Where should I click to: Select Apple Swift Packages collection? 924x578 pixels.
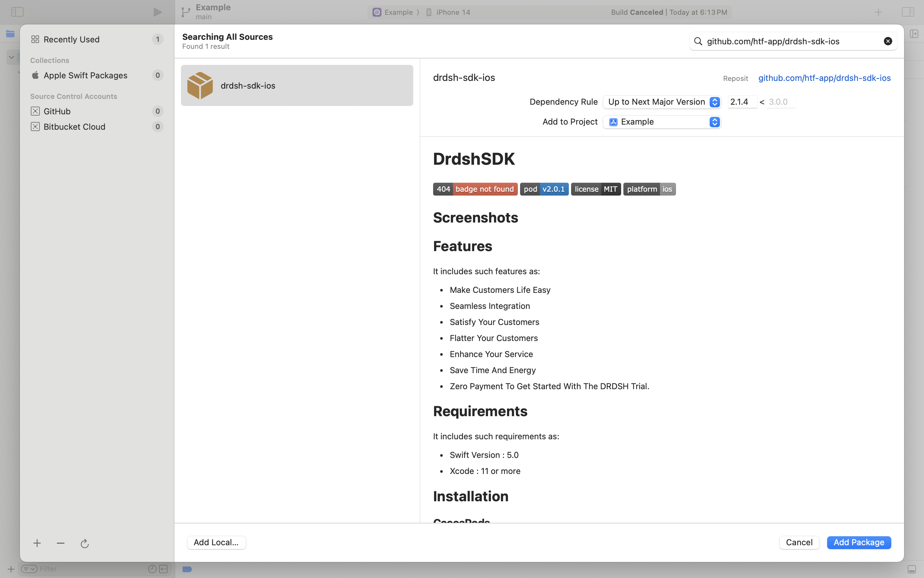97,75
